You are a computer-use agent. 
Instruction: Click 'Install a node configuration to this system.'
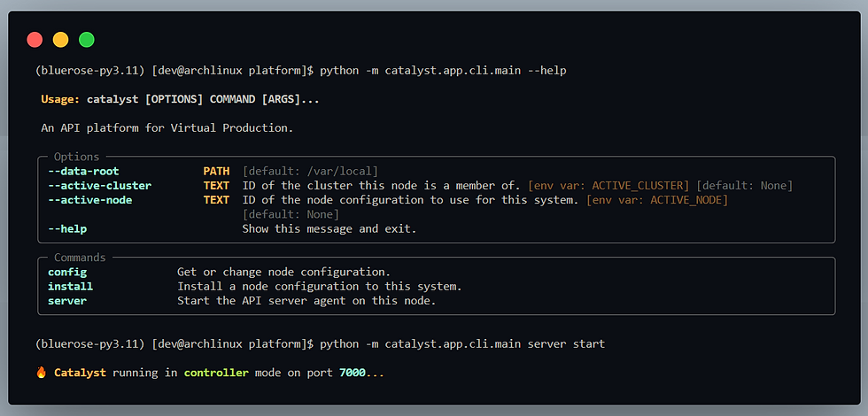click(320, 287)
